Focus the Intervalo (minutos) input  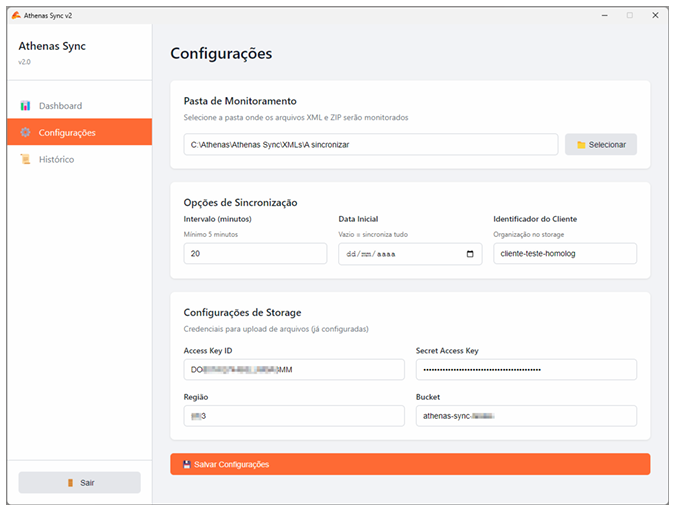pos(255,254)
